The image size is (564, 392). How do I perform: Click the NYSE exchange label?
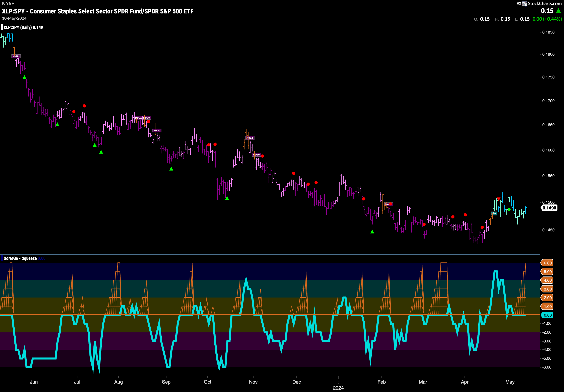click(x=8, y=3)
